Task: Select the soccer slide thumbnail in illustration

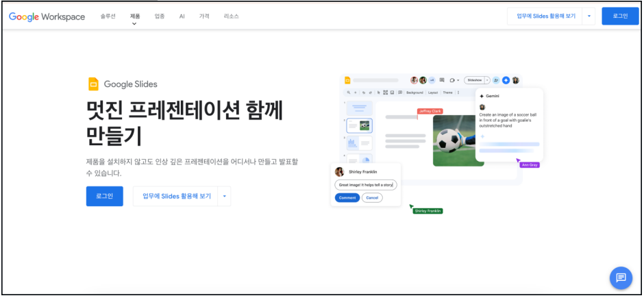Action: (x=360, y=125)
